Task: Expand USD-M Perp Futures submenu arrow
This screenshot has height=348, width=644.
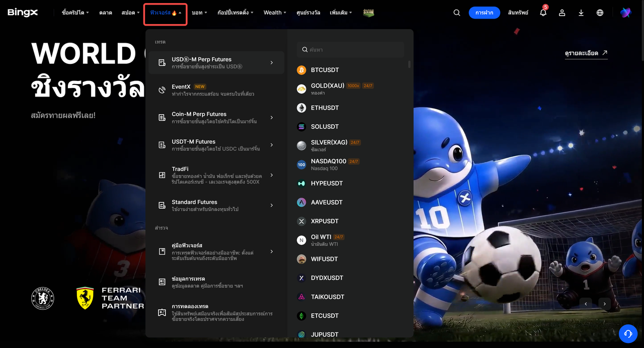Action: [x=272, y=62]
